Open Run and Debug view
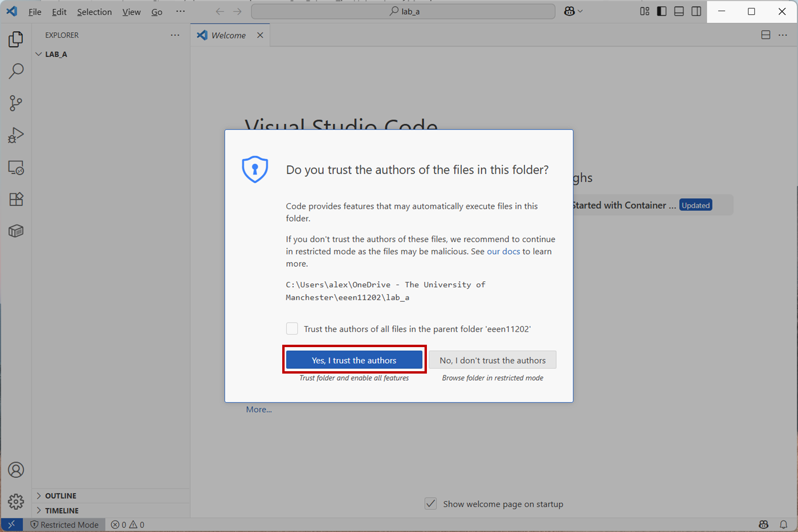 point(16,135)
